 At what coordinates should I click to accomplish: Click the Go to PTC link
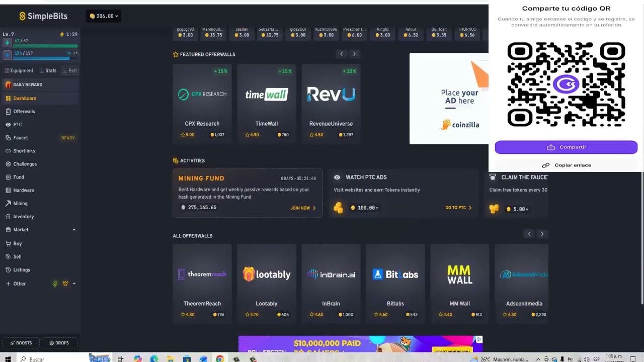(x=458, y=208)
